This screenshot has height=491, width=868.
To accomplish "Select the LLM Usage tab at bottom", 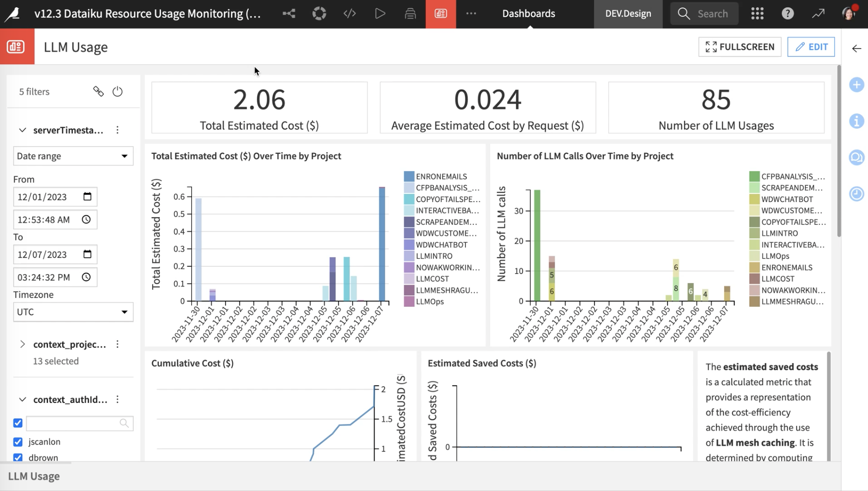I will coord(34,476).
